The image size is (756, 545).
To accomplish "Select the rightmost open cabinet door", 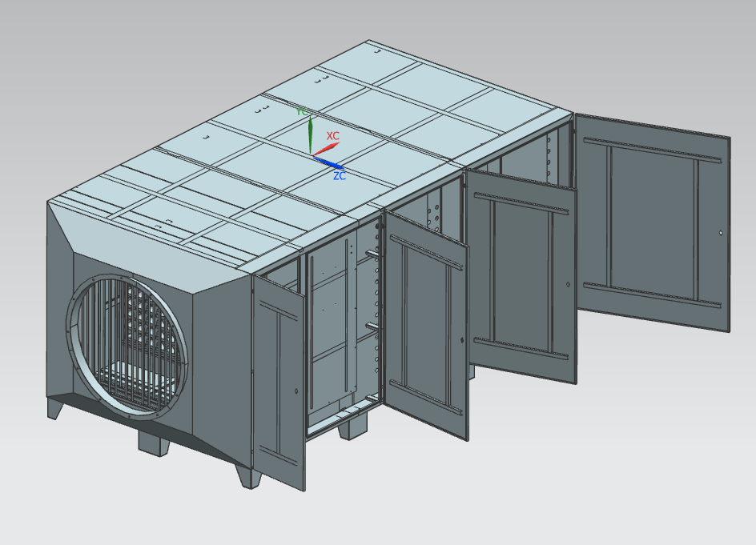I will pyautogui.click(x=653, y=222).
